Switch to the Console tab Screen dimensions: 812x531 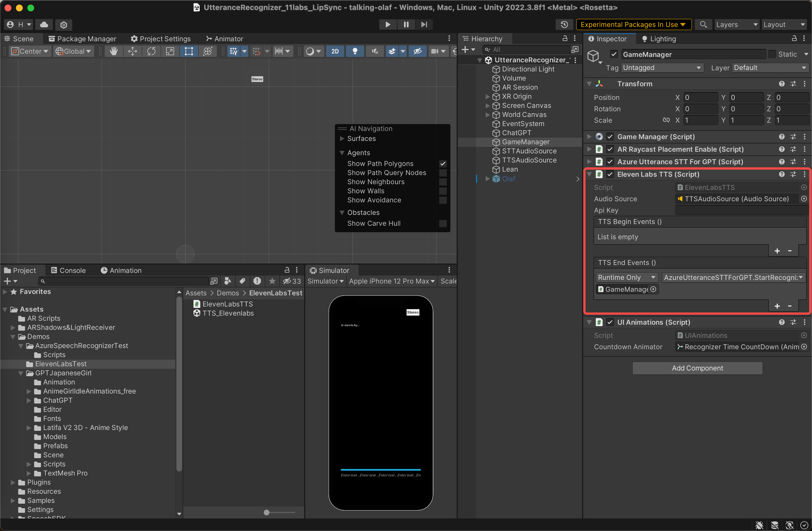pyautogui.click(x=69, y=270)
